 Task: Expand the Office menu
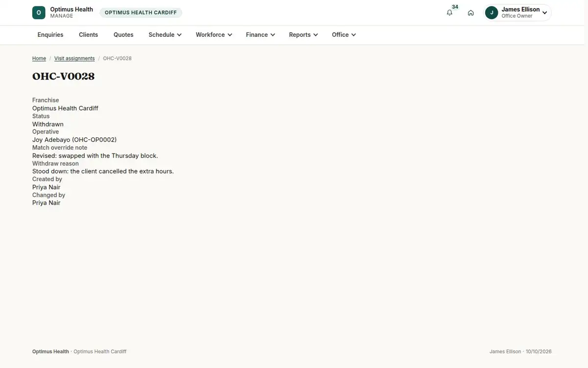coord(343,35)
